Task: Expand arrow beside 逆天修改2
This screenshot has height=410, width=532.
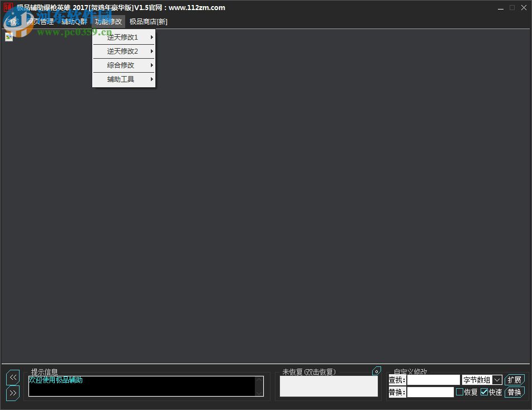Action: [x=151, y=51]
